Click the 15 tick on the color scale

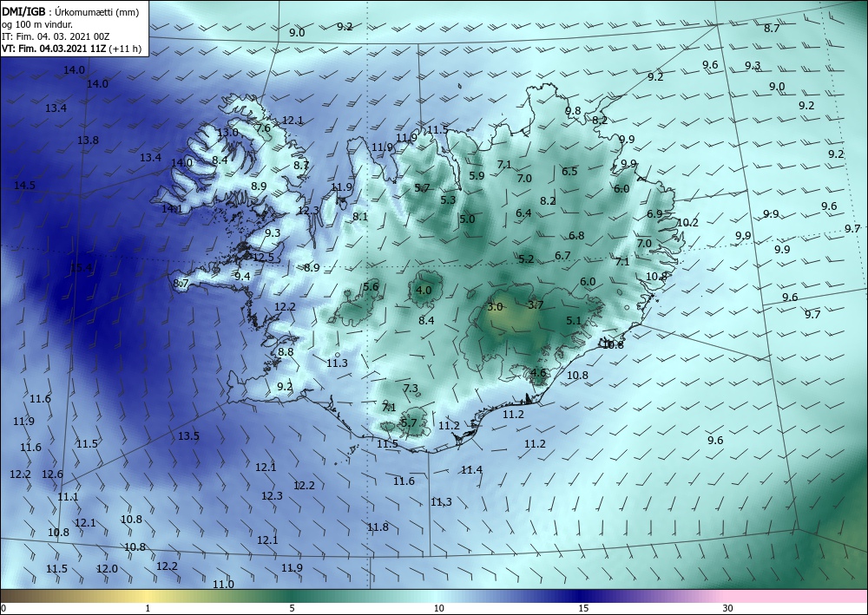coord(583,608)
